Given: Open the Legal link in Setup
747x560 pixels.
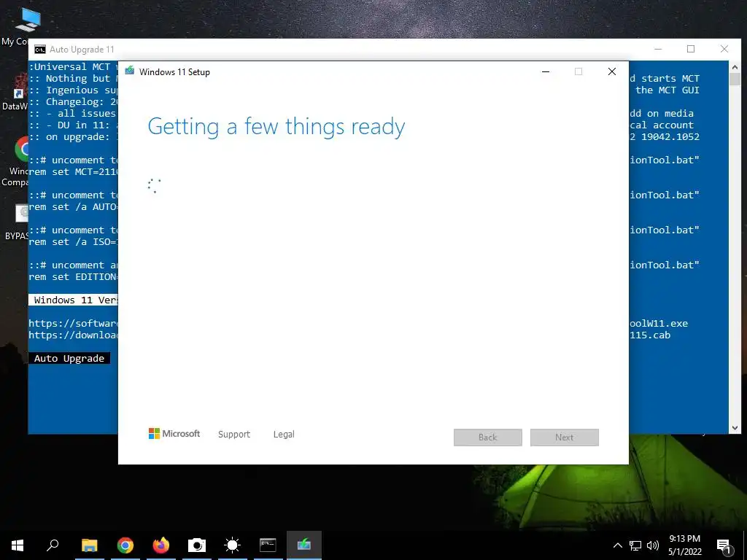Looking at the screenshot, I should tap(284, 435).
